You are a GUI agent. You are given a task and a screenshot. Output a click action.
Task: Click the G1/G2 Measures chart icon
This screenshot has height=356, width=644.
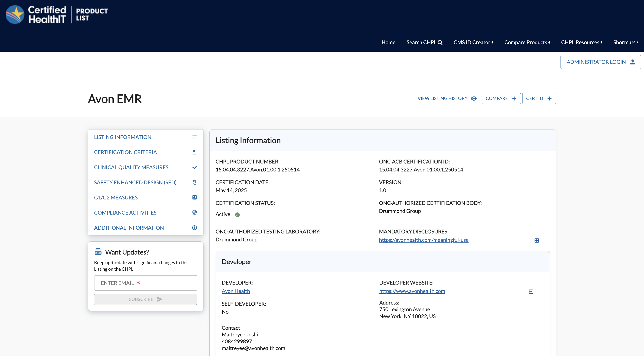[x=194, y=197]
